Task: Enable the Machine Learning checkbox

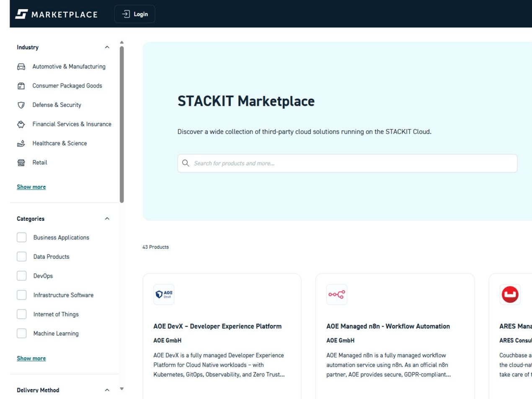Action: click(x=21, y=333)
